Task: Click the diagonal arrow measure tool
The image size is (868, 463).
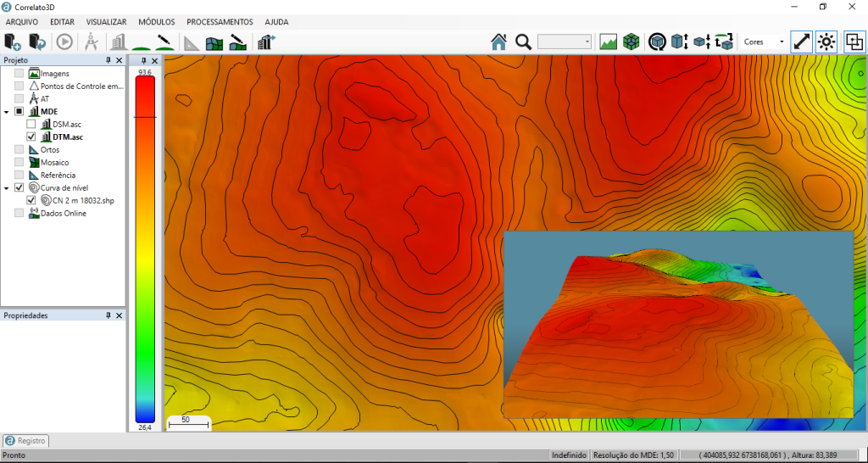Action: [801, 42]
